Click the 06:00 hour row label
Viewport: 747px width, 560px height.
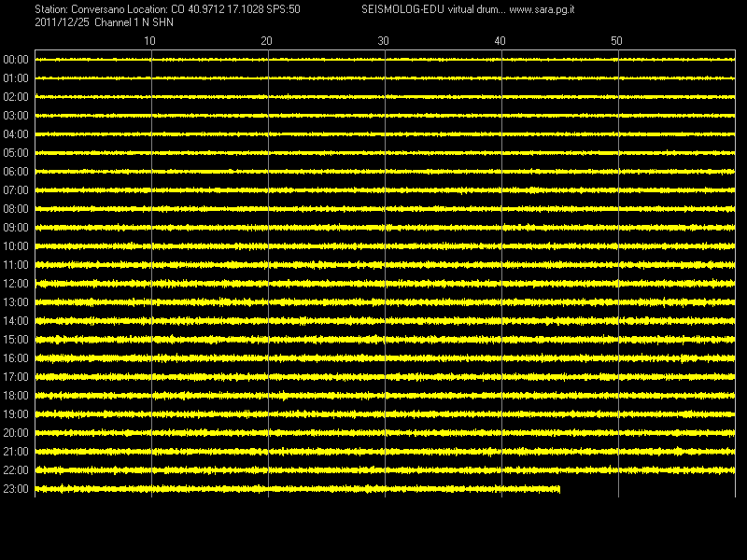coord(16,172)
